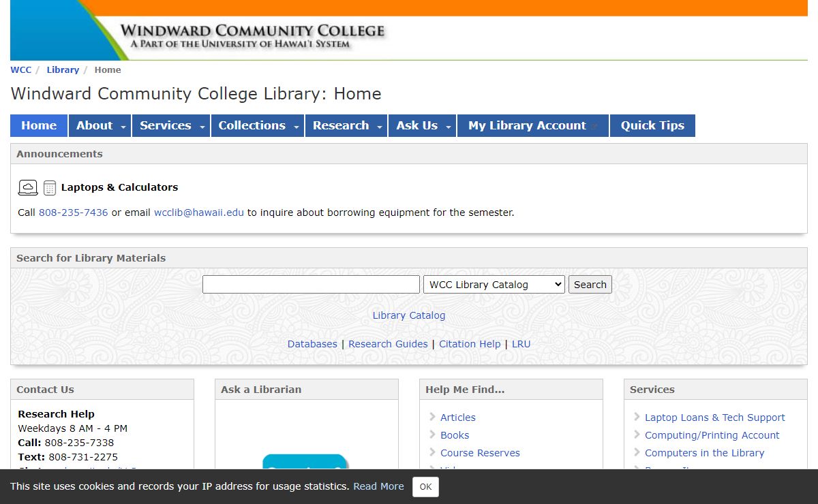Open the Databases link
The width and height of the screenshot is (818, 504).
312,344
